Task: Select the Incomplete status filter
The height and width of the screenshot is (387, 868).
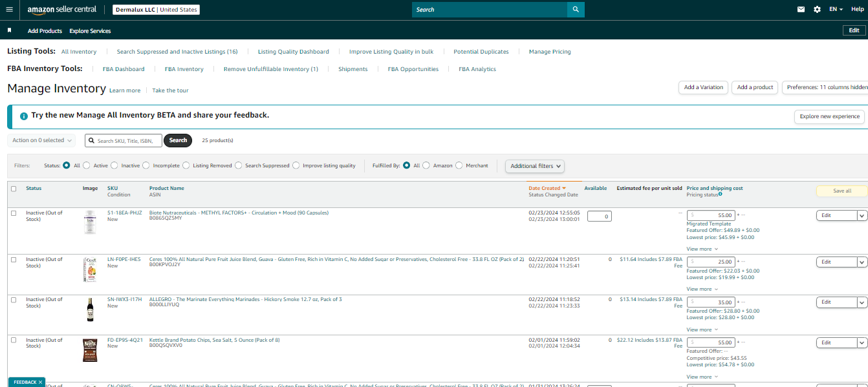Action: (146, 165)
